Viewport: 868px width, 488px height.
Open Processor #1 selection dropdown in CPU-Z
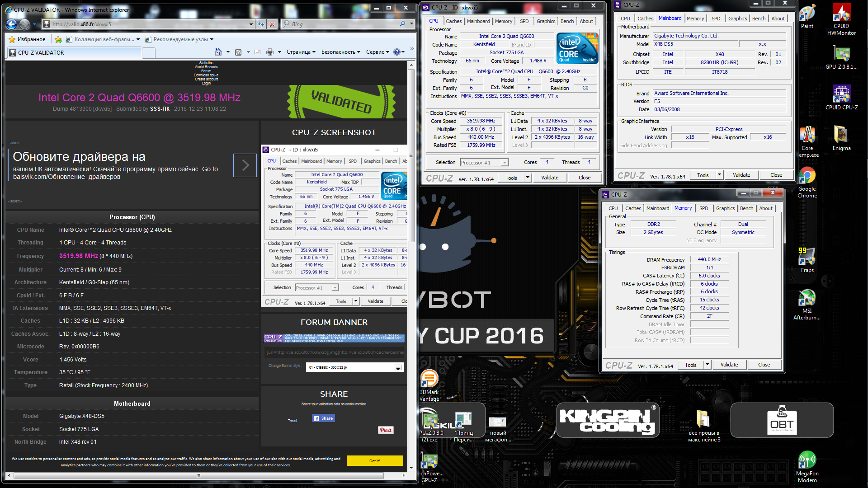tap(484, 163)
